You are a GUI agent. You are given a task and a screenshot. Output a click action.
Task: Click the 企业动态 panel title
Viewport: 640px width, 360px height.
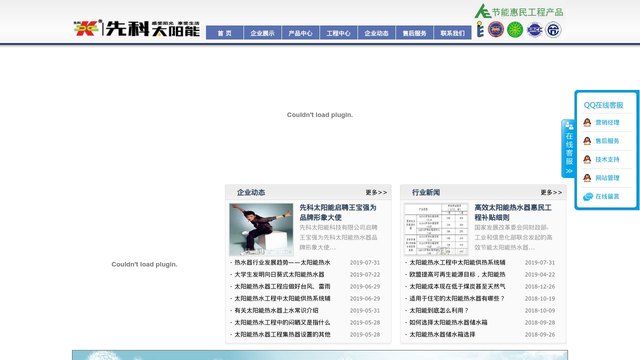click(251, 192)
